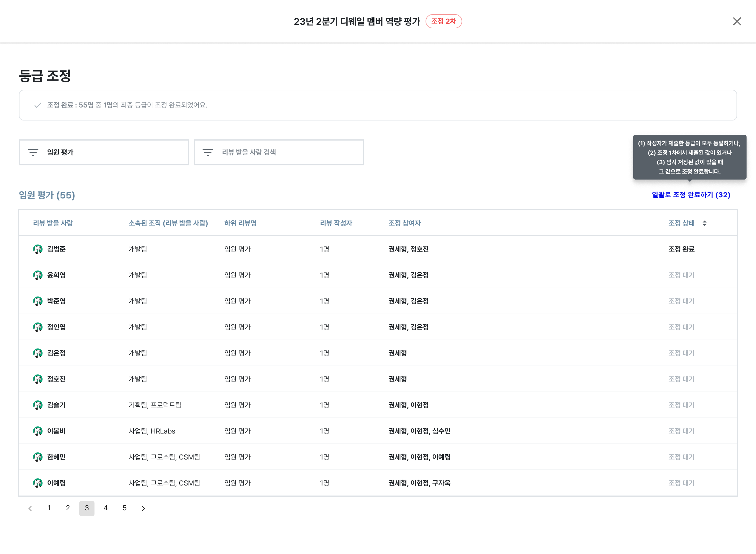Click 이예령's profile avatar icon
Viewport: 756px width, 554px height.
click(38, 483)
